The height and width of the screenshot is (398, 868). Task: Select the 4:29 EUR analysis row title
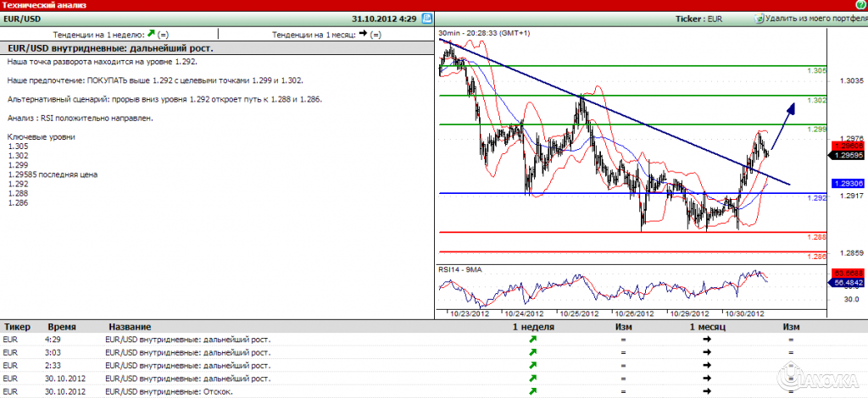187,339
